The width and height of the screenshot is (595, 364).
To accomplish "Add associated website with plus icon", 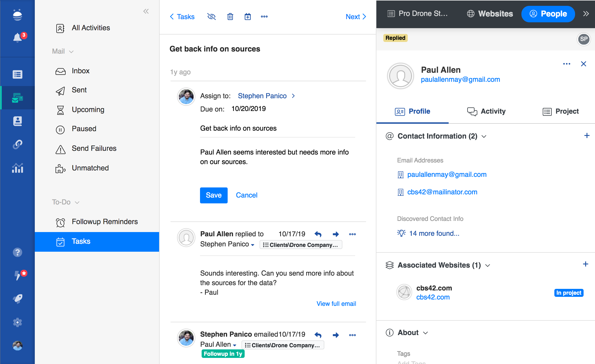I will 585,264.
